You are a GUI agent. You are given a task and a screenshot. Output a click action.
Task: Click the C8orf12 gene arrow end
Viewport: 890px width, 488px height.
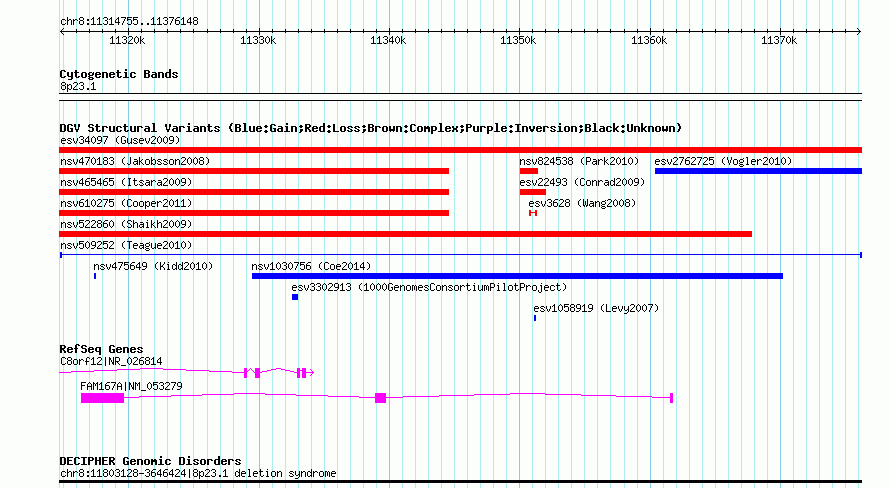(x=310, y=373)
